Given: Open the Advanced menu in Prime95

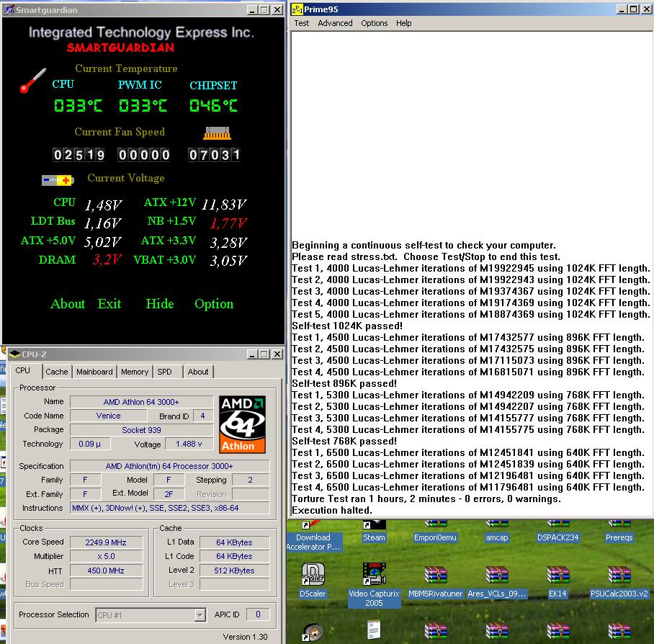Looking at the screenshot, I should click(336, 23).
